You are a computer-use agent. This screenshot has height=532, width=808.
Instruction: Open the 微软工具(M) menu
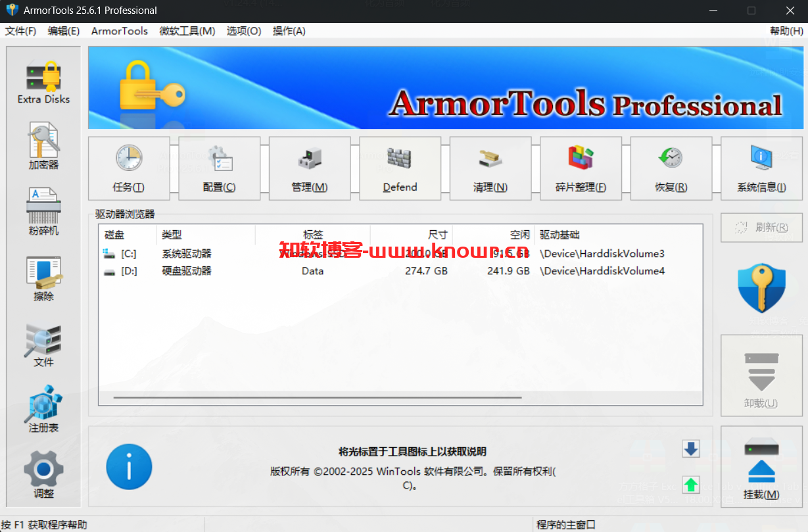(x=187, y=31)
